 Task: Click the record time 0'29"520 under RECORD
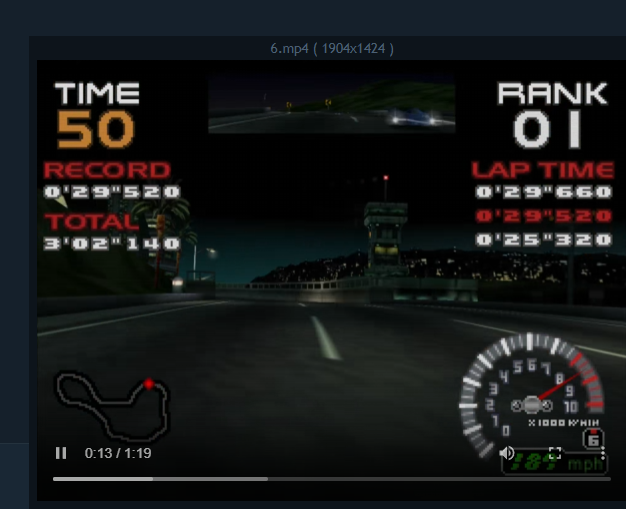(x=112, y=192)
